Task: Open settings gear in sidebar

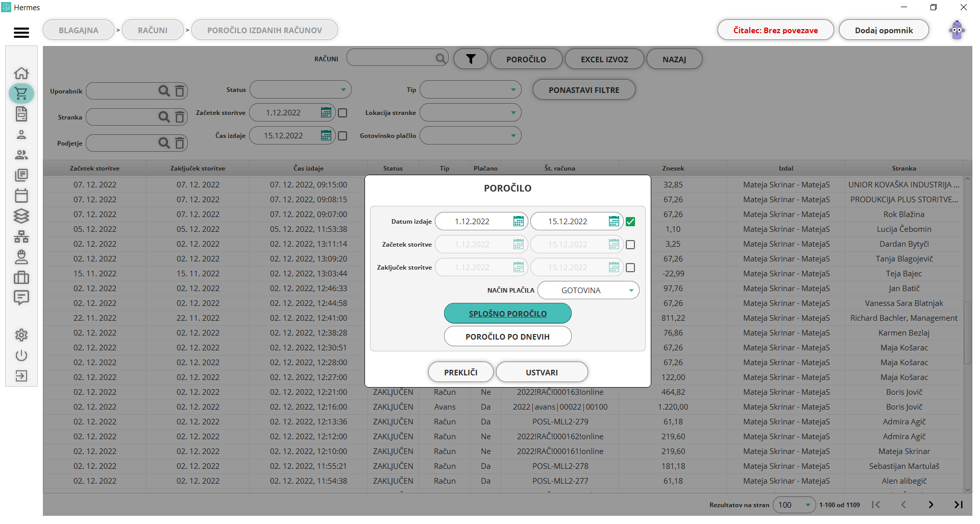Action: pos(21,335)
